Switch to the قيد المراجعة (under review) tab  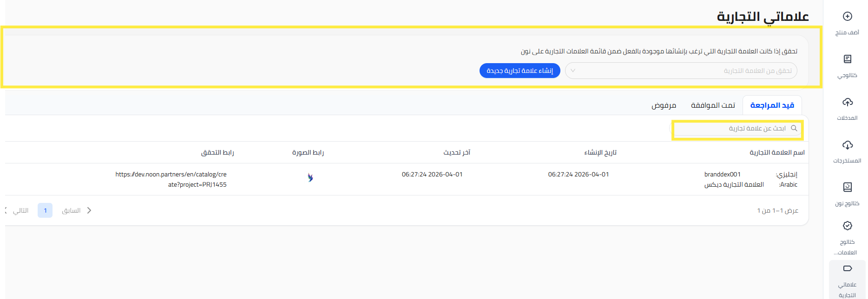point(772,105)
